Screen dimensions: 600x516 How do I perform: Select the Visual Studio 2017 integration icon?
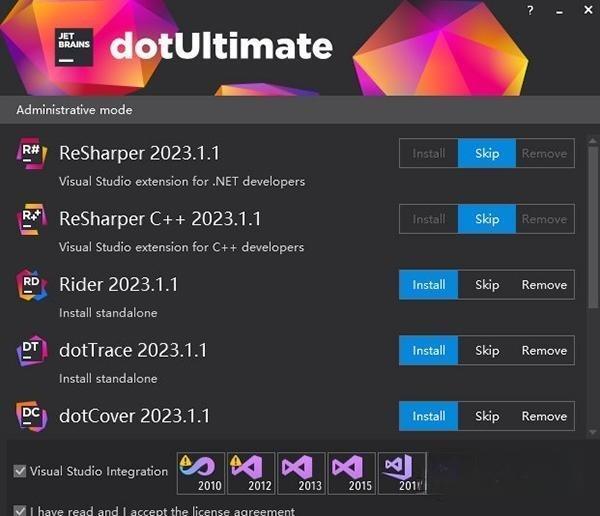[402, 474]
